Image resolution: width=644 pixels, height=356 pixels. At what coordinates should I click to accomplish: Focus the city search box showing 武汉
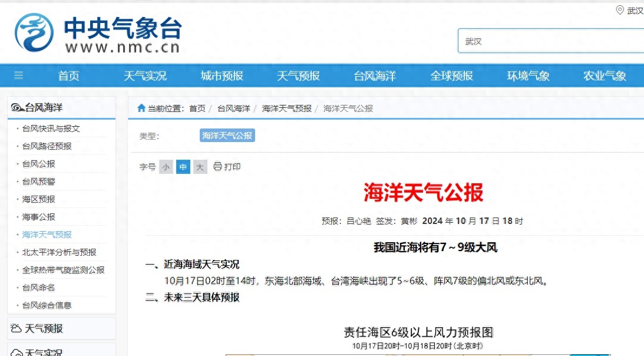pyautogui.click(x=551, y=41)
